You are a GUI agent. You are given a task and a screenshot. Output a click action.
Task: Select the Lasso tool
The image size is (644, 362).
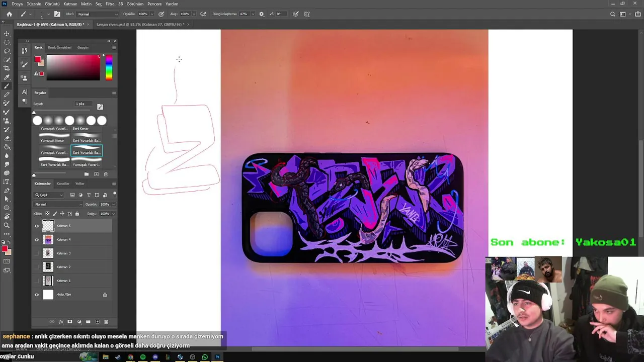click(7, 51)
